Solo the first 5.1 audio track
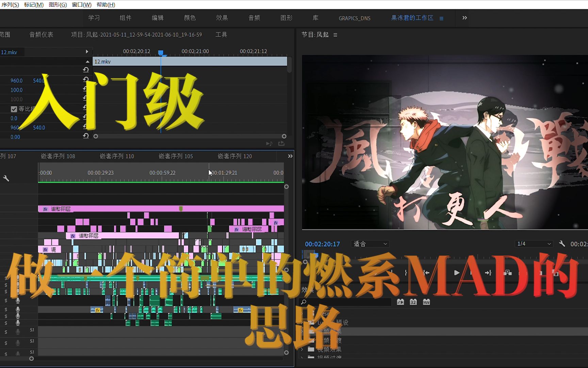Screen dimensions: 588x368 [x=6, y=332]
